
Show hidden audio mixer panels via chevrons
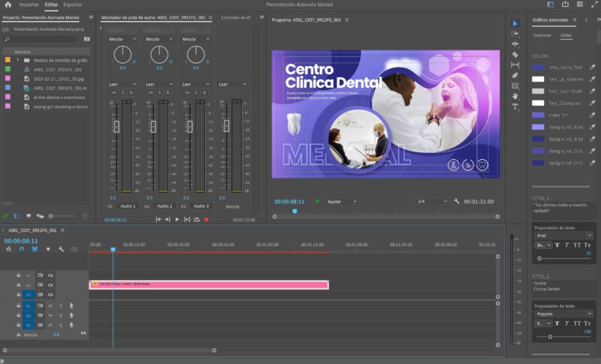[x=261, y=17]
